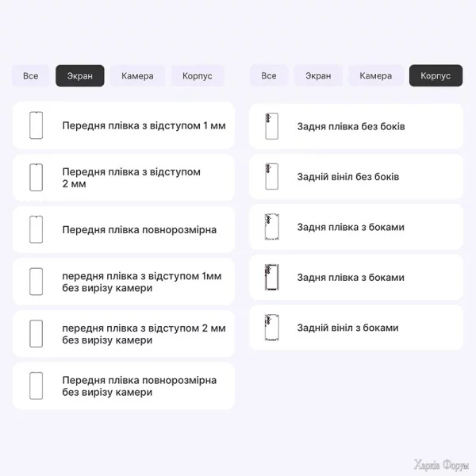
Task: Choose 'Передня плівка з відступом 1 мм' option
Action: 144,125
